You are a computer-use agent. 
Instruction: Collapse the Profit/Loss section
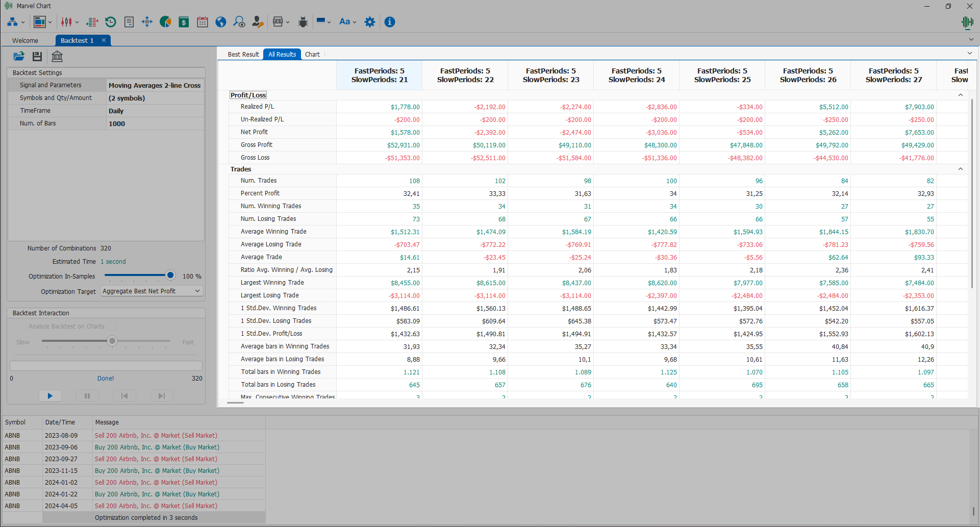pos(961,95)
